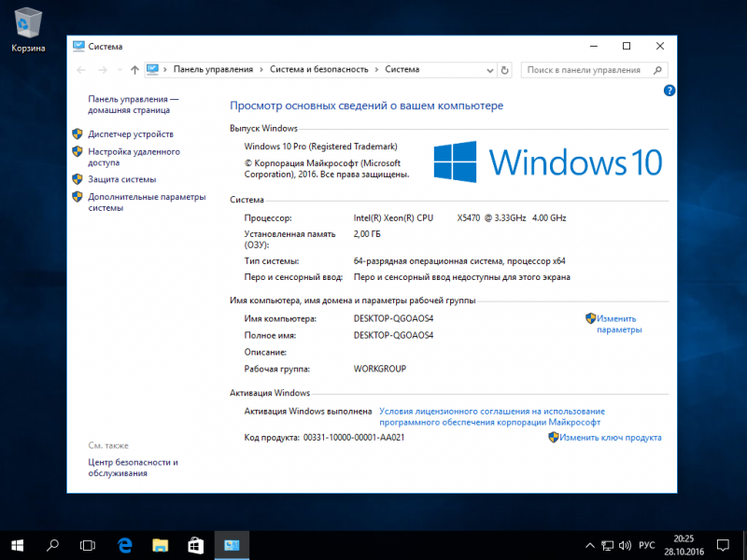Screen dimensions: 747x560
Task: Click 'Изменить ключ продукта' link
Action: [x=611, y=438]
